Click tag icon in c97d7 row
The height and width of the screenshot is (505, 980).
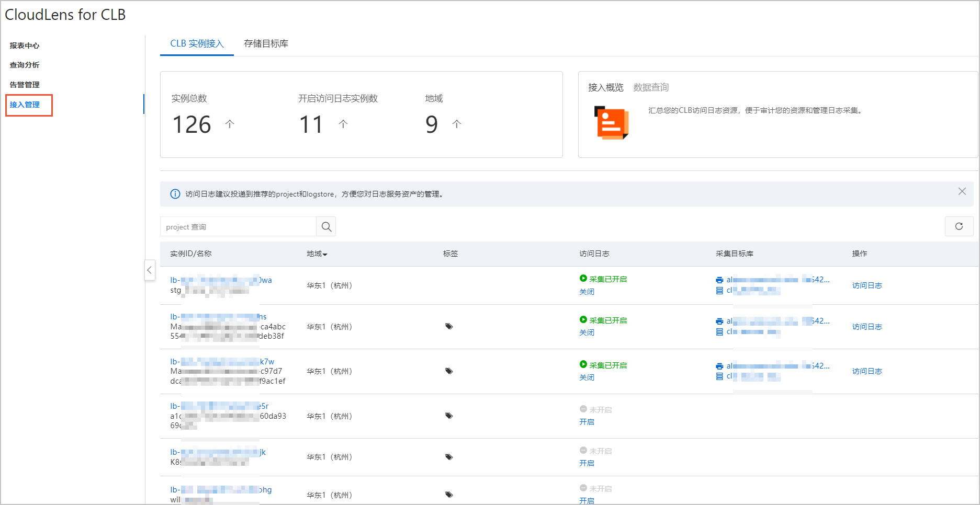449,371
